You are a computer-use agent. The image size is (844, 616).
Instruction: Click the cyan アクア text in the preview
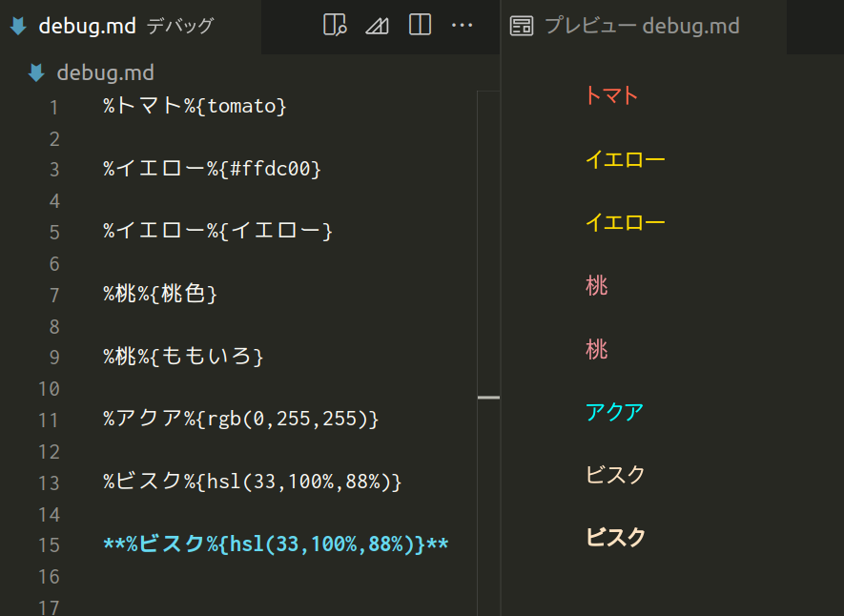pos(615,412)
